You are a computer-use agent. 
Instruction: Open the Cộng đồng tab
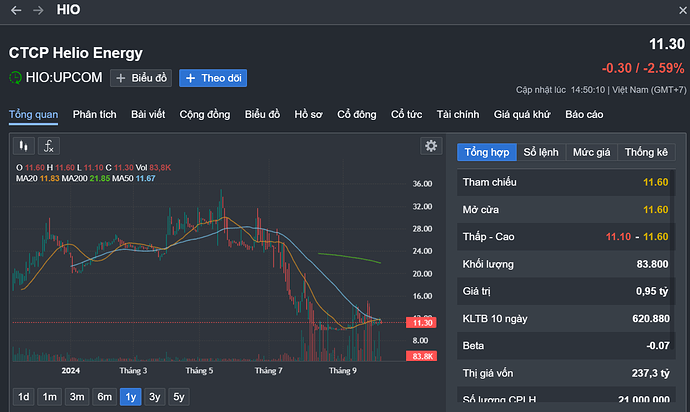(205, 114)
